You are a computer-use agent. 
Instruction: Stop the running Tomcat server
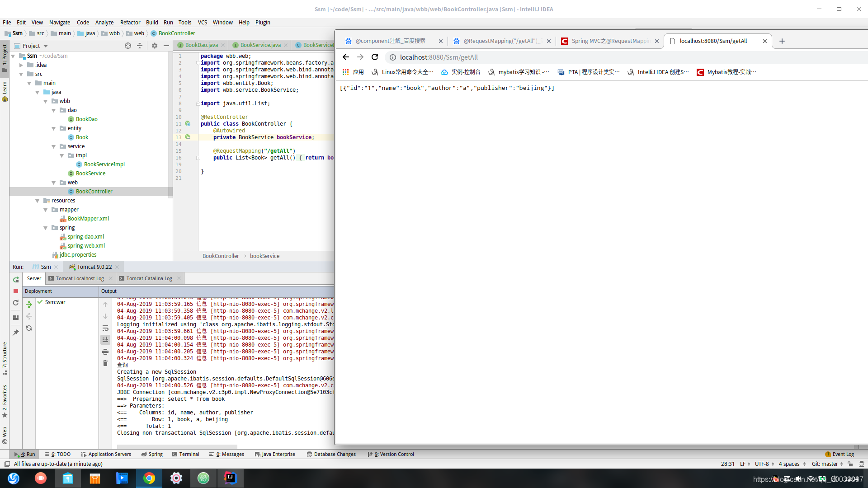coord(16,291)
